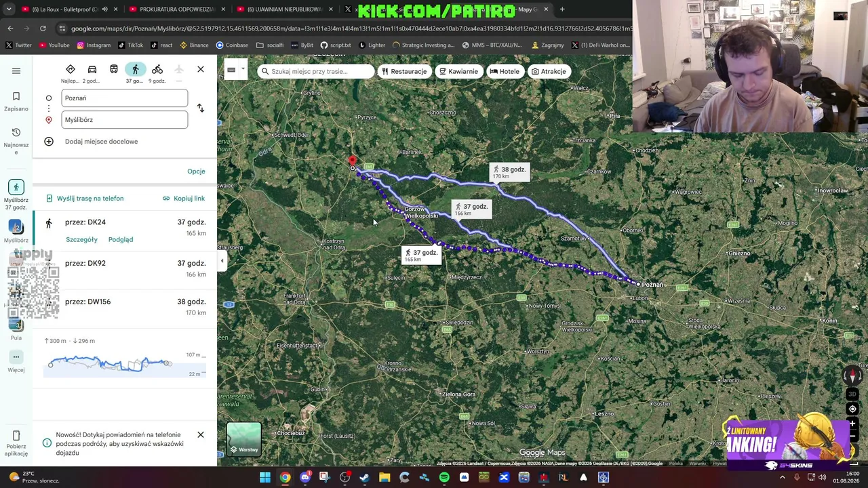Reset map orientation with the compass
Viewport: 868px width, 488px height.
click(852, 376)
